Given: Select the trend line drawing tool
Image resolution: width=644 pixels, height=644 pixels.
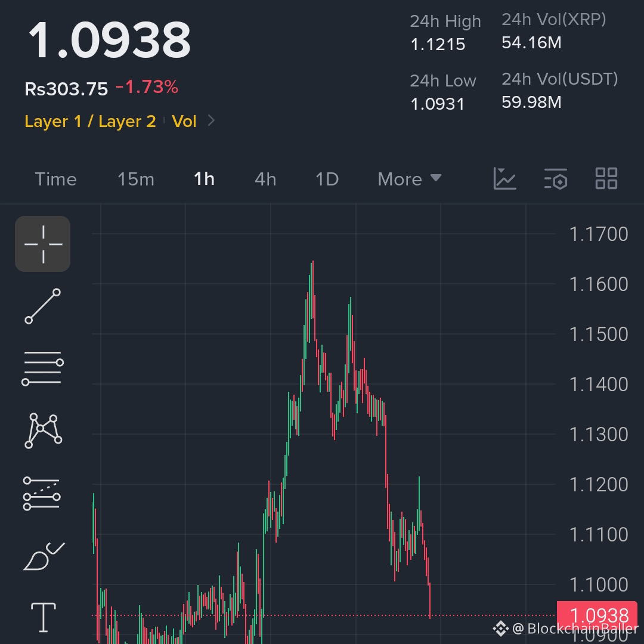Looking at the screenshot, I should pos(43,306).
